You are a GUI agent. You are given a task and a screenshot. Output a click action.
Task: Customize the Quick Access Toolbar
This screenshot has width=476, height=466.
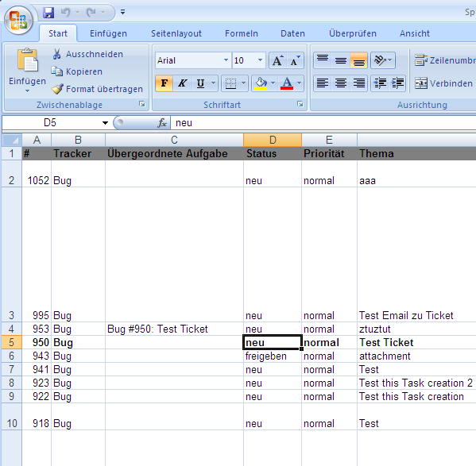pos(123,13)
